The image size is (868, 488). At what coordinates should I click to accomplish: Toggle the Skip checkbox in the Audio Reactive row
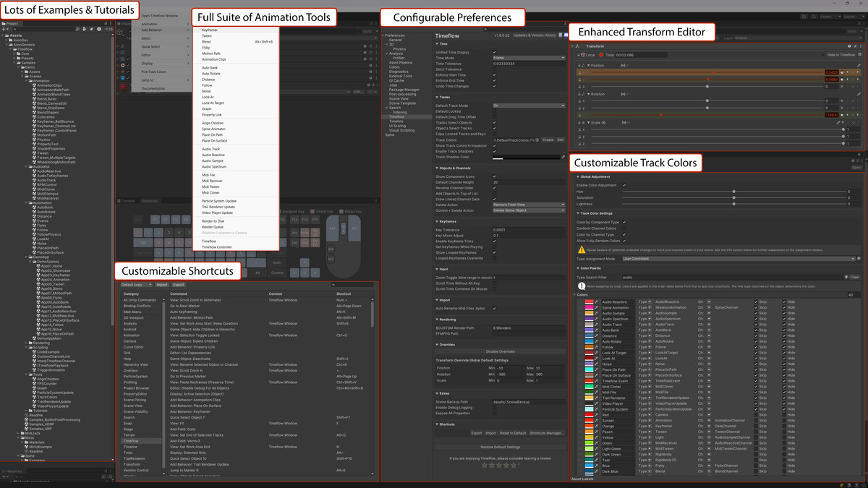754,302
